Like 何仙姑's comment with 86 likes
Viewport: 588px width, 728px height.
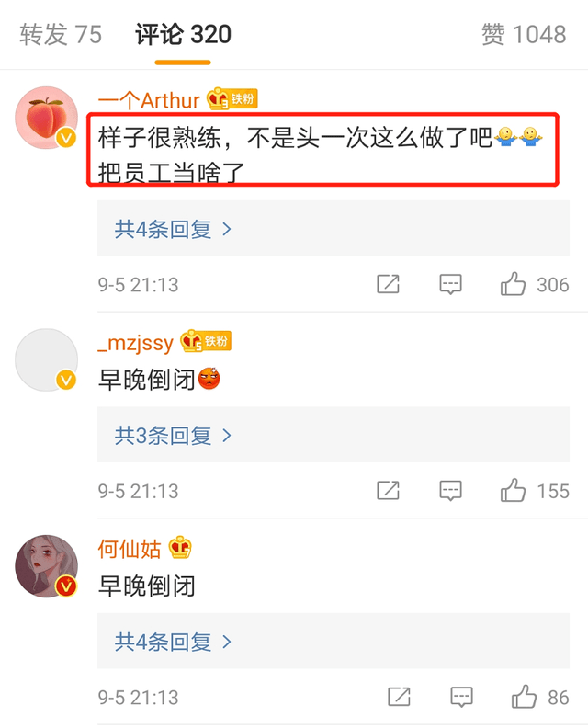pyautogui.click(x=524, y=697)
